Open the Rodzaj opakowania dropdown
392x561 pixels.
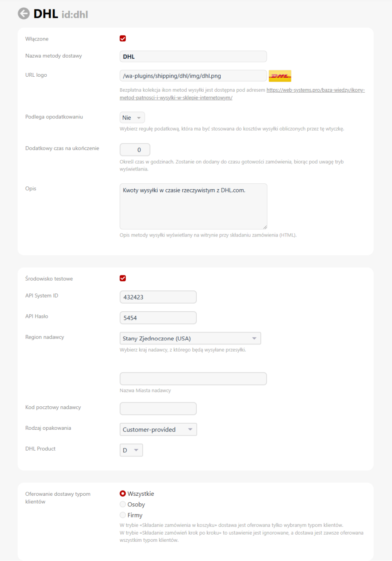tap(158, 429)
